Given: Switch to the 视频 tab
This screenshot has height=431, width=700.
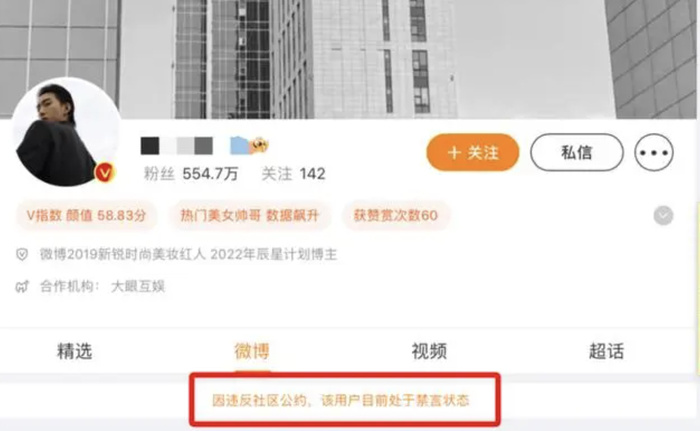Looking at the screenshot, I should [429, 351].
